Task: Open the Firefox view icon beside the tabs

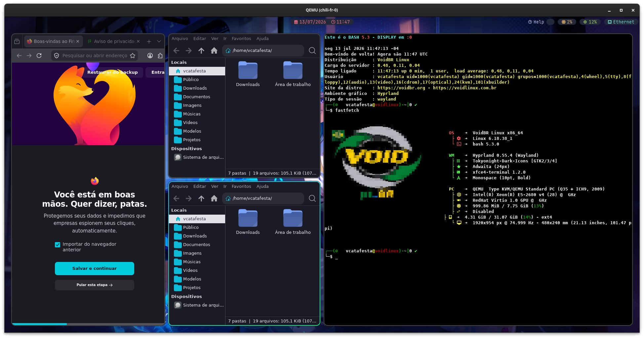Action: [17, 41]
